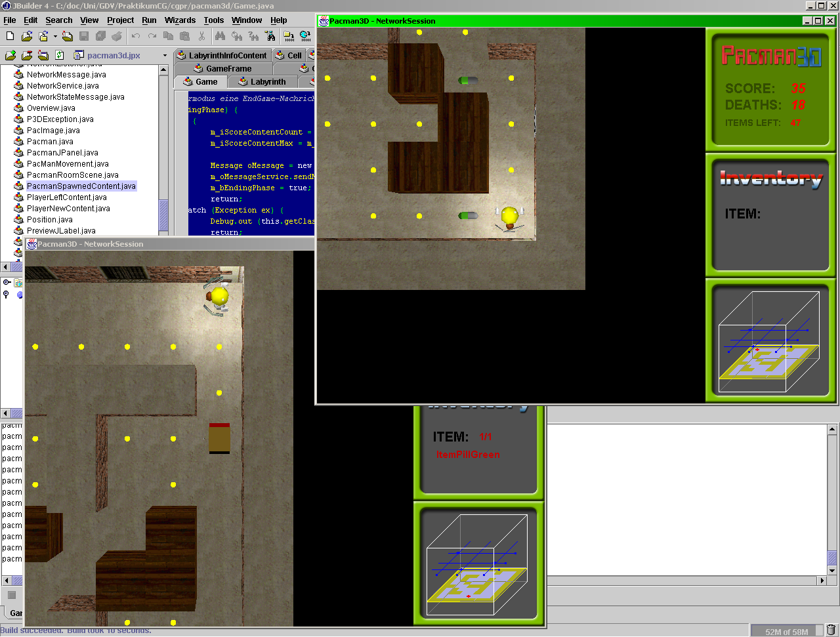Click the Close project toolbar icon
Screen dimensions: 840x637
43,55
